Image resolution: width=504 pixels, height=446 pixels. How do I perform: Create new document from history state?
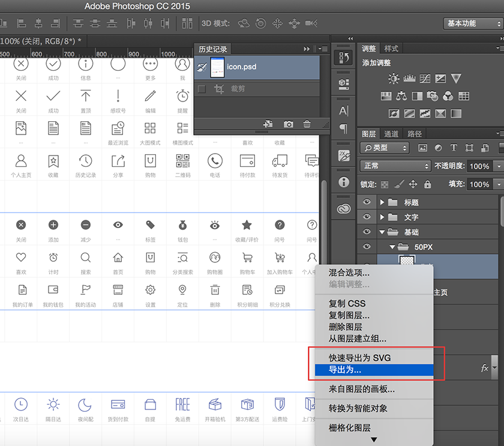point(268,124)
